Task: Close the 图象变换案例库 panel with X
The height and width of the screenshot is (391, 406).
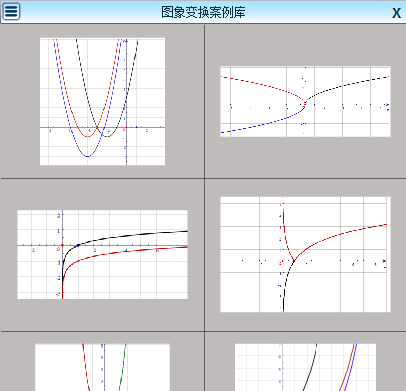Action: (396, 13)
